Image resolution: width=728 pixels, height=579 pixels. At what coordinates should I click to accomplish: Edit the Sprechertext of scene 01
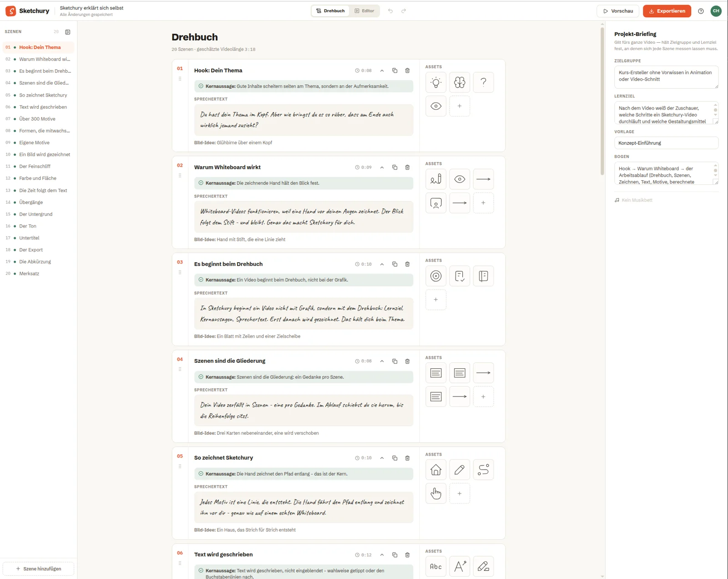(x=303, y=120)
